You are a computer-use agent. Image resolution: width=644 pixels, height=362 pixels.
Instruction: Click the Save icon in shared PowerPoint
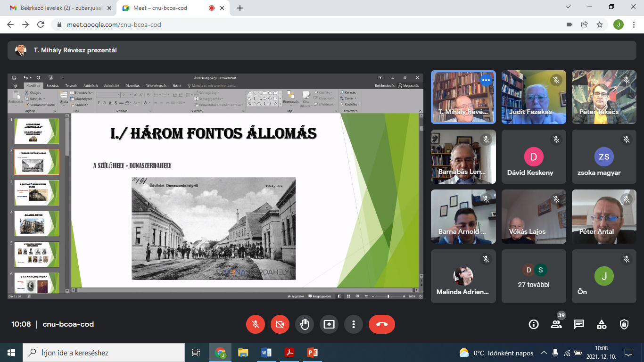14,78
